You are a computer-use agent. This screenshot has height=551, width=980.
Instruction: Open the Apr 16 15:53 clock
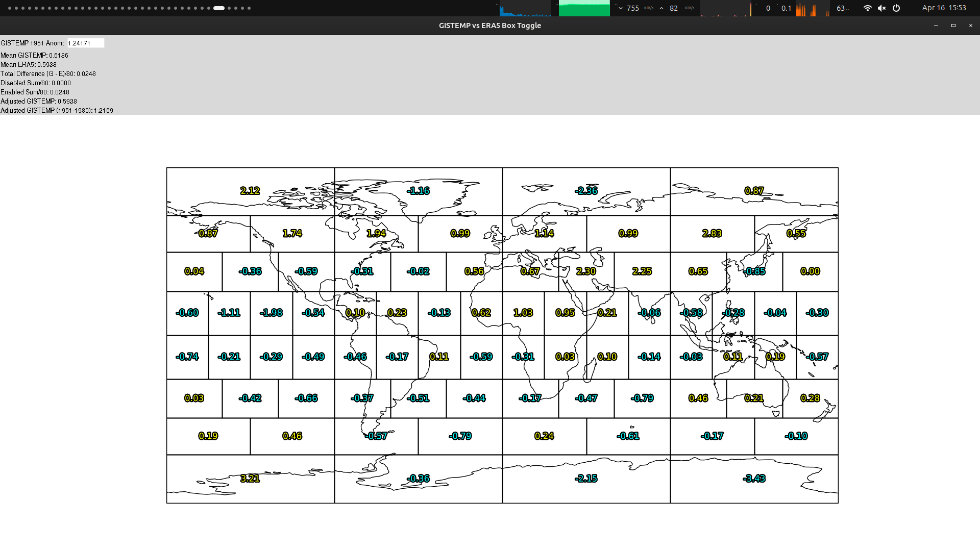pyautogui.click(x=944, y=8)
